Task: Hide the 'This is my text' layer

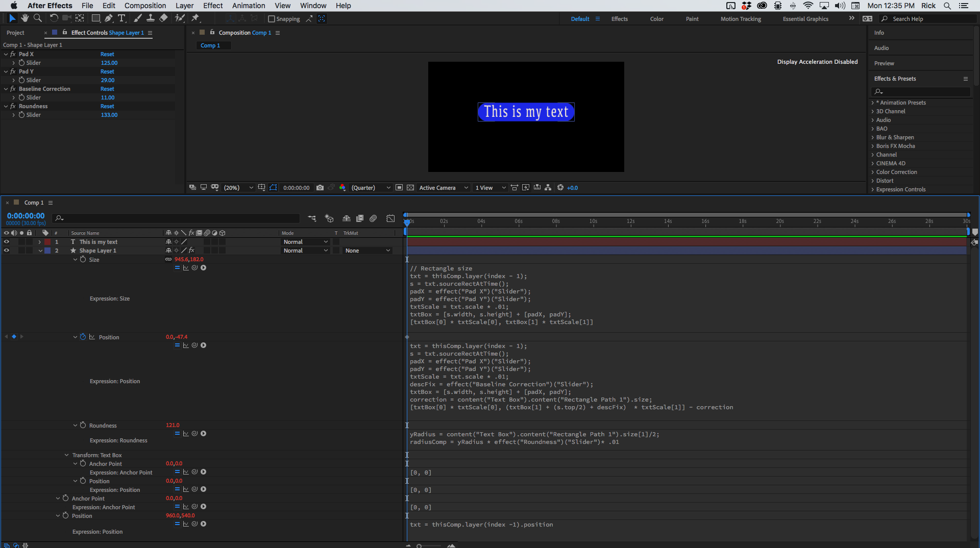Action: click(7, 242)
